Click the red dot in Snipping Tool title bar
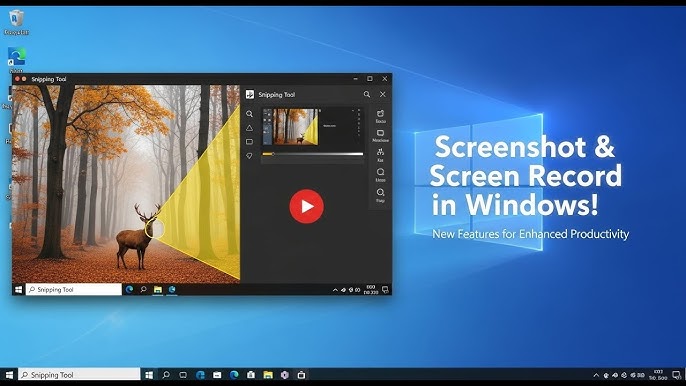The width and height of the screenshot is (686, 386). click(x=17, y=79)
